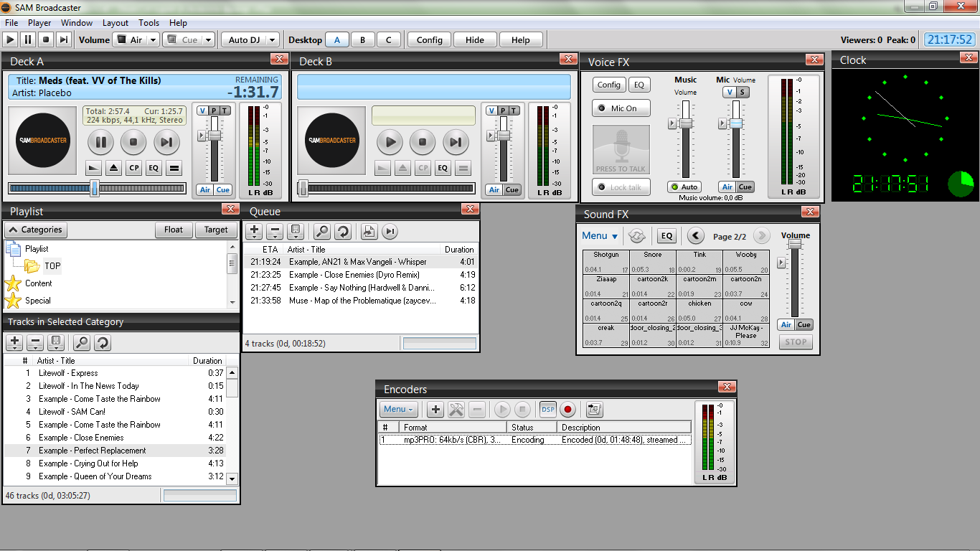980x551 pixels.
Task: Click the red record icon in Encoders
Action: (x=568, y=410)
